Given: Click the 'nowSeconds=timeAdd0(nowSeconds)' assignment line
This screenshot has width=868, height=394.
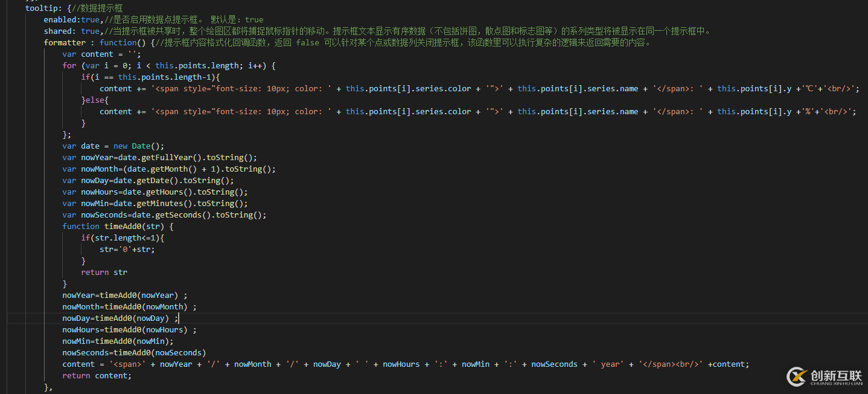Looking at the screenshot, I should click(x=134, y=352).
